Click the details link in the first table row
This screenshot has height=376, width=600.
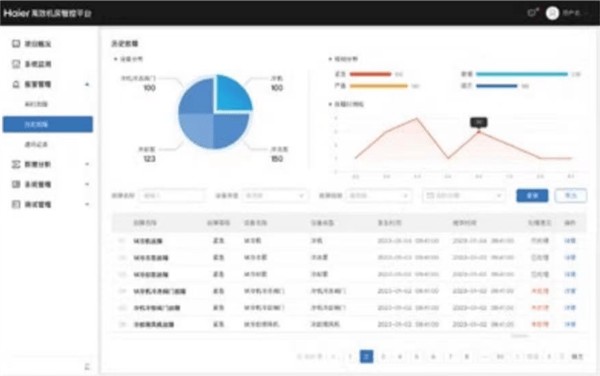pos(570,241)
